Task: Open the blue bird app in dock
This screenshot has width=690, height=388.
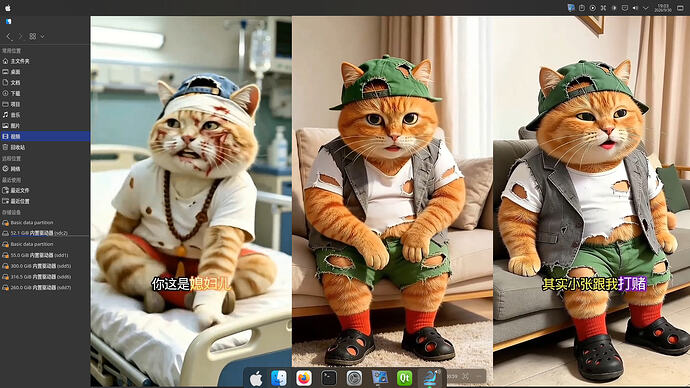Action: tap(430, 378)
